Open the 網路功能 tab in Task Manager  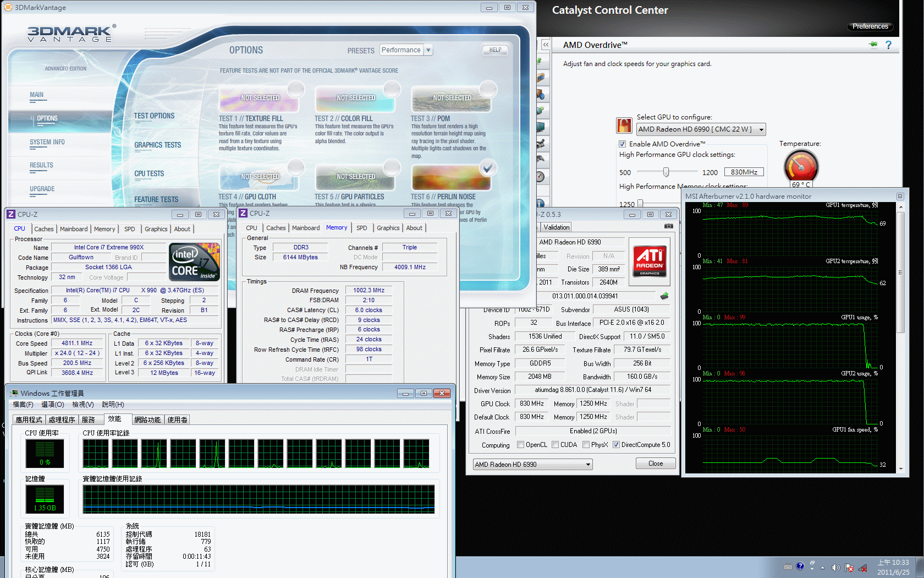pos(147,419)
